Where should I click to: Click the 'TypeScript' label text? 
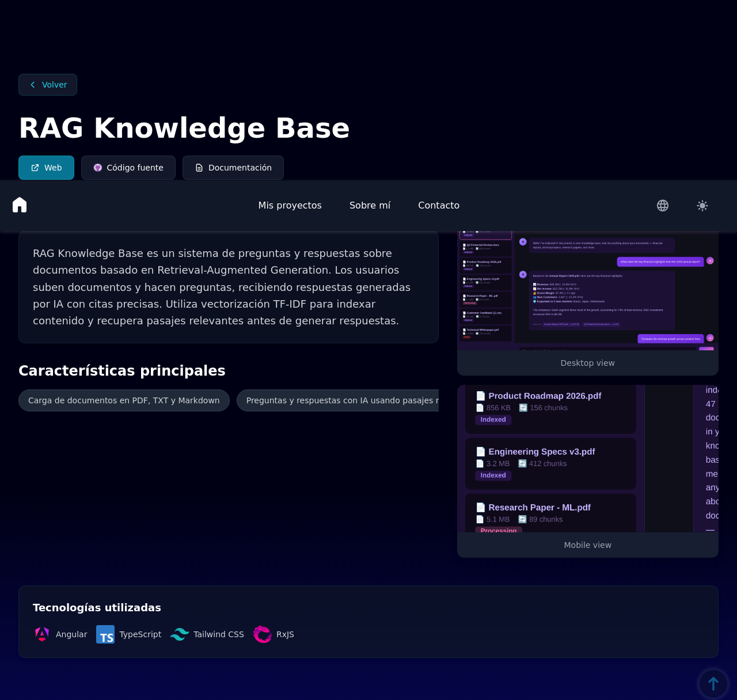click(x=140, y=634)
